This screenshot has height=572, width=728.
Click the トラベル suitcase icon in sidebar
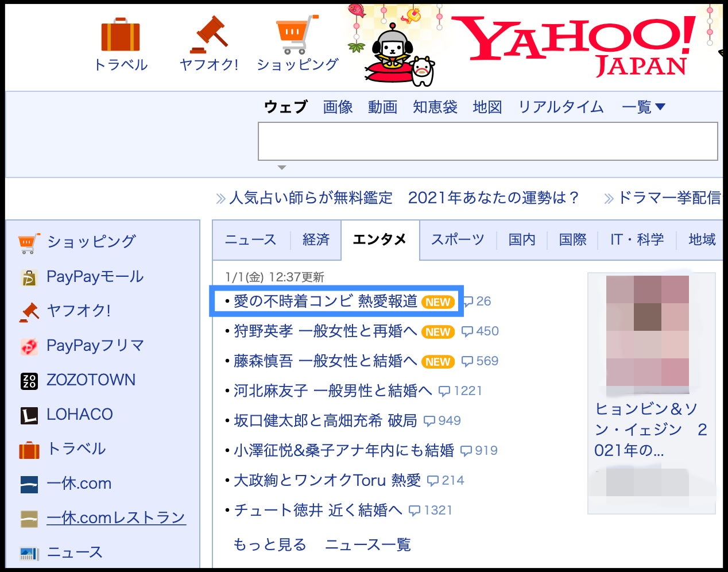[29, 450]
